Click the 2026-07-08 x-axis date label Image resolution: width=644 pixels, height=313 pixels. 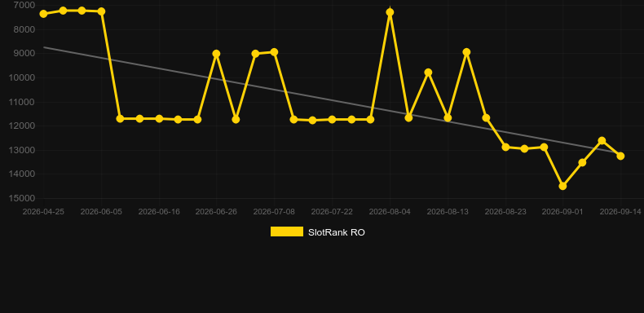(274, 212)
